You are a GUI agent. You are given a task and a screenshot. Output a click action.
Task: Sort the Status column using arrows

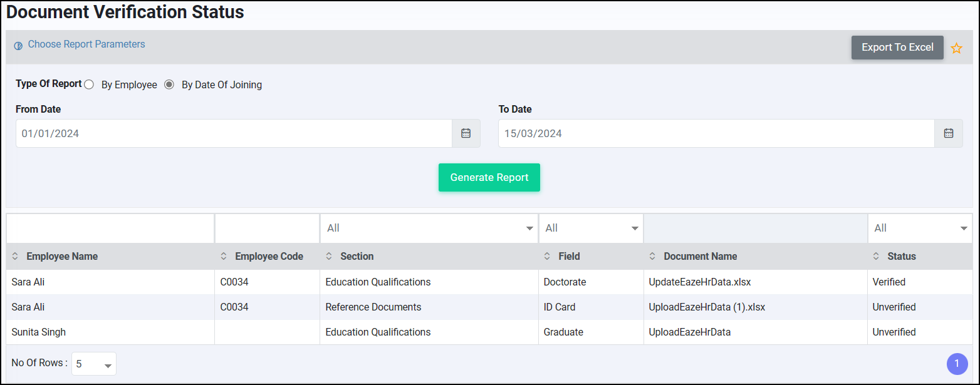[x=876, y=257]
